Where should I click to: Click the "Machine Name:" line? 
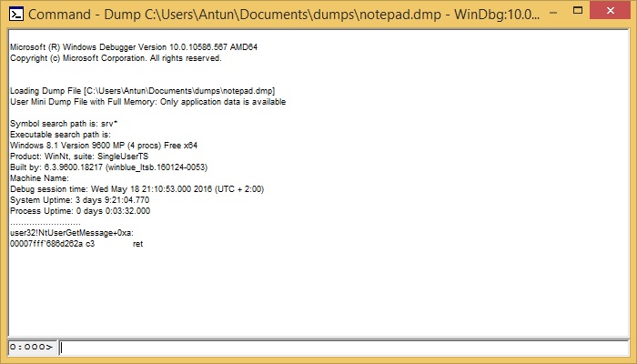point(39,178)
